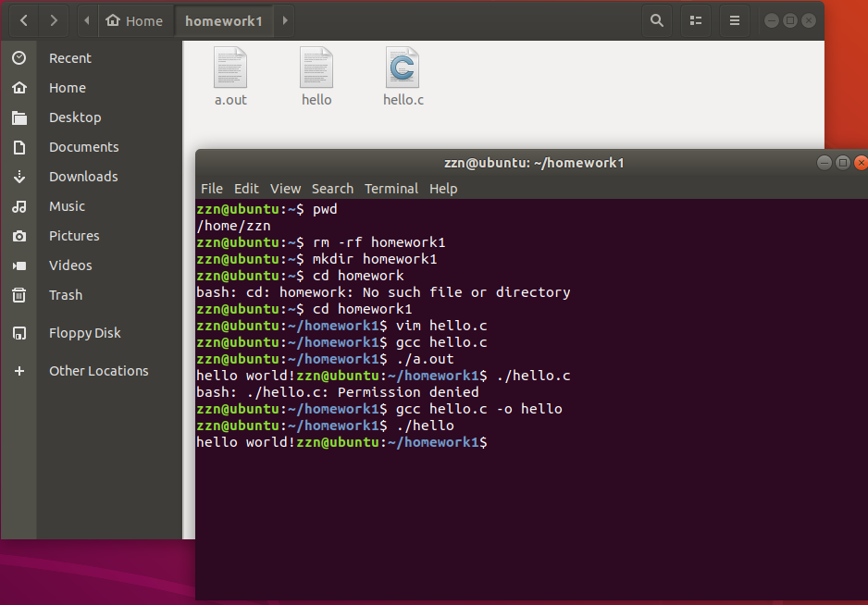868x605 pixels.
Task: Open the terminal Search menu
Action: coord(333,189)
